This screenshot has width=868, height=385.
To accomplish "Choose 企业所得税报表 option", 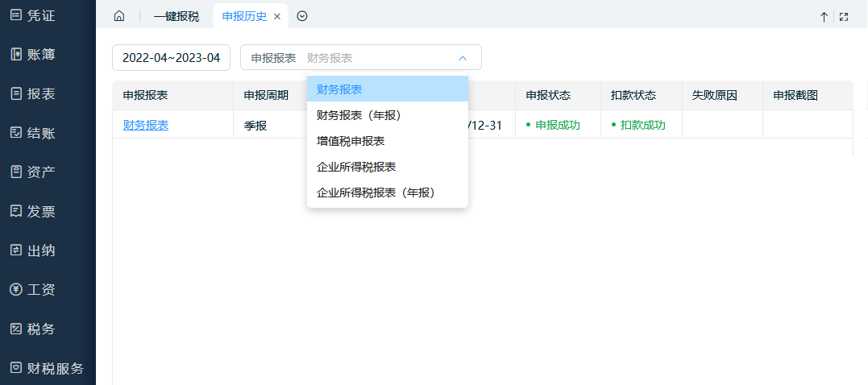I will point(388,167).
